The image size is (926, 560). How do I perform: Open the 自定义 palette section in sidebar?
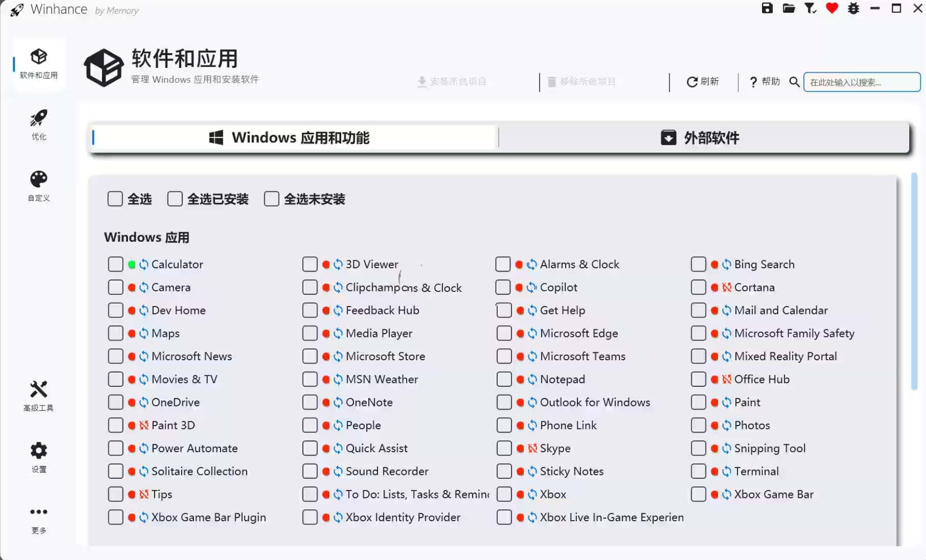click(x=38, y=186)
